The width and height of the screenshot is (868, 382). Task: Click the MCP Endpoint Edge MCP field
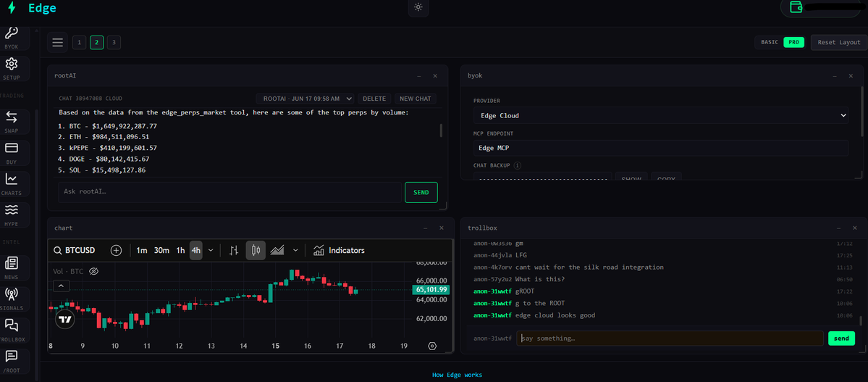click(661, 148)
